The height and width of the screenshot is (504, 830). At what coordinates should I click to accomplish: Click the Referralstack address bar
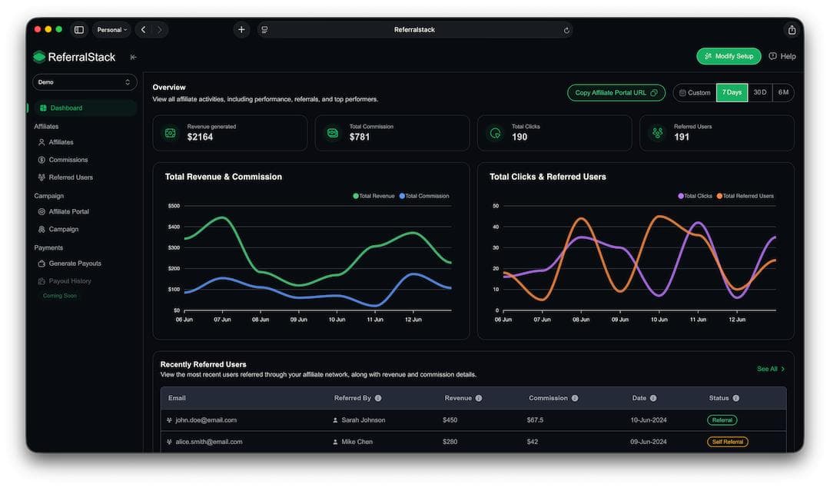point(414,30)
